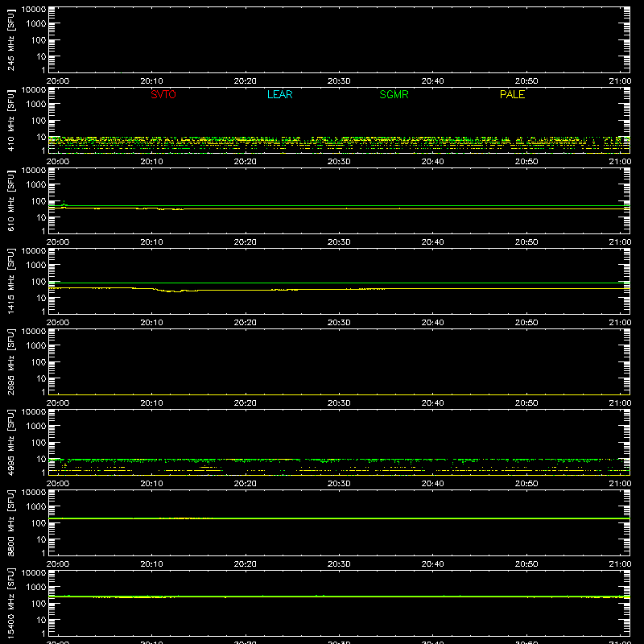644x644 pixels.
Task: Click 20:50 tick label under 2695 MHz plot
Action: click(526, 403)
